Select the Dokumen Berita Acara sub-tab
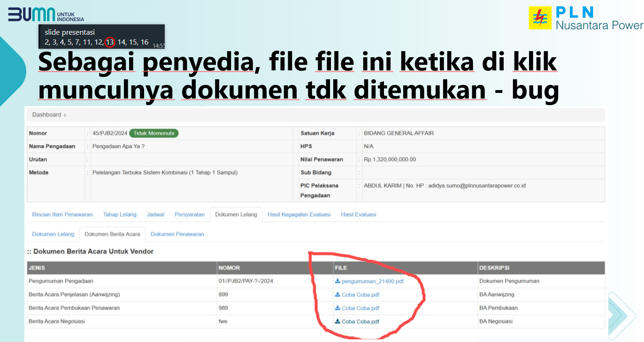This screenshot has width=644, height=342. coord(112,234)
